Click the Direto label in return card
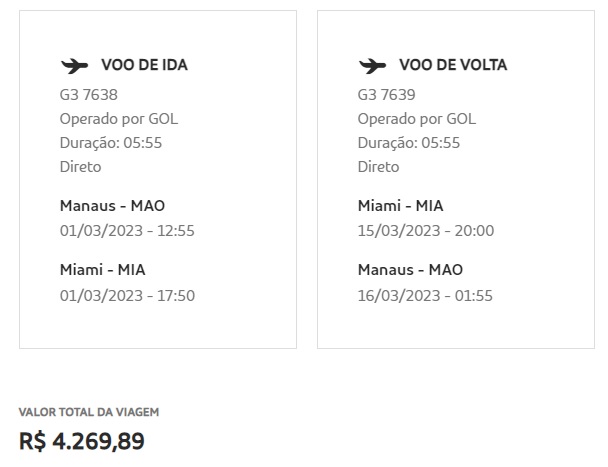The image size is (608, 467). point(378,167)
